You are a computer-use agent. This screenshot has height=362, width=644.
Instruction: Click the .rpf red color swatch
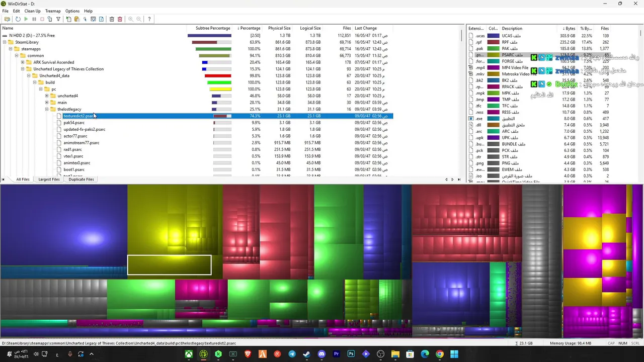[x=493, y=42]
